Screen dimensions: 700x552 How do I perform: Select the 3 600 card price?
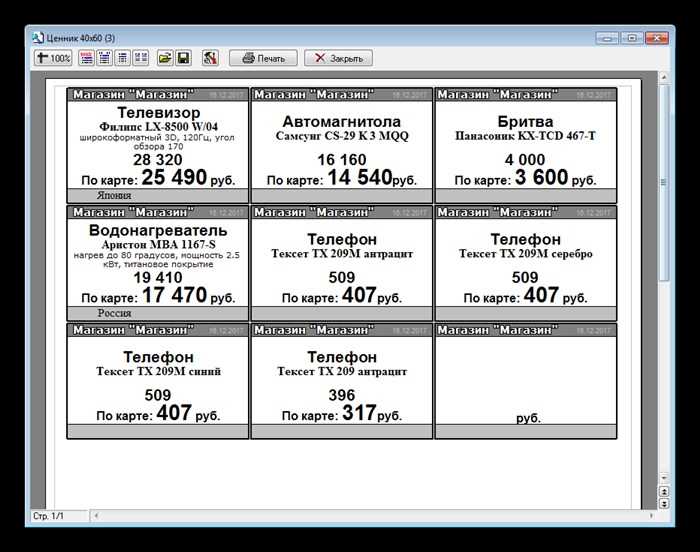tap(542, 177)
